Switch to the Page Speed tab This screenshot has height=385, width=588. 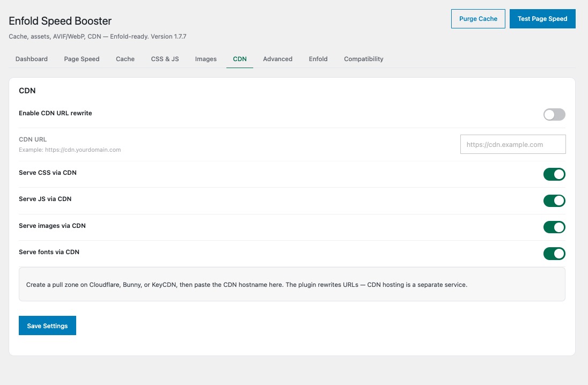82,59
